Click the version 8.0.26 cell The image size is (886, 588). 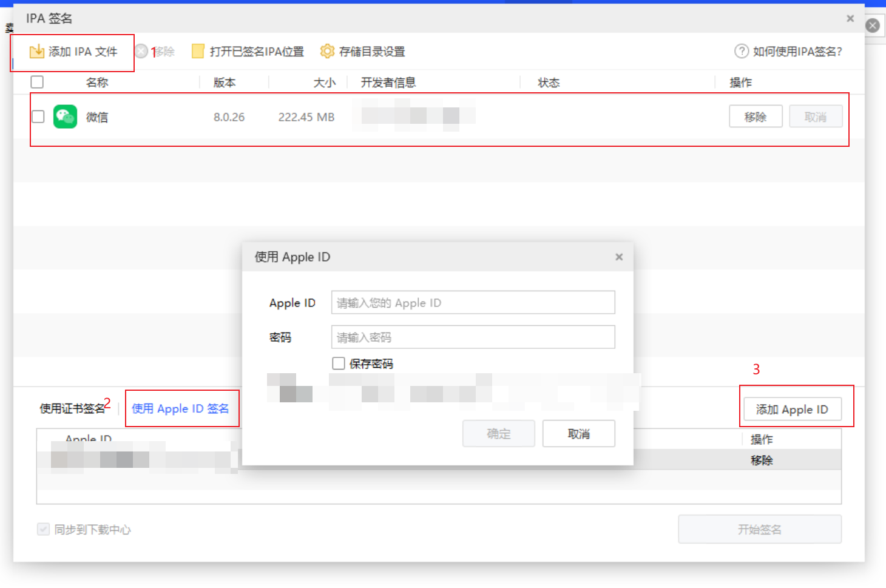[229, 117]
